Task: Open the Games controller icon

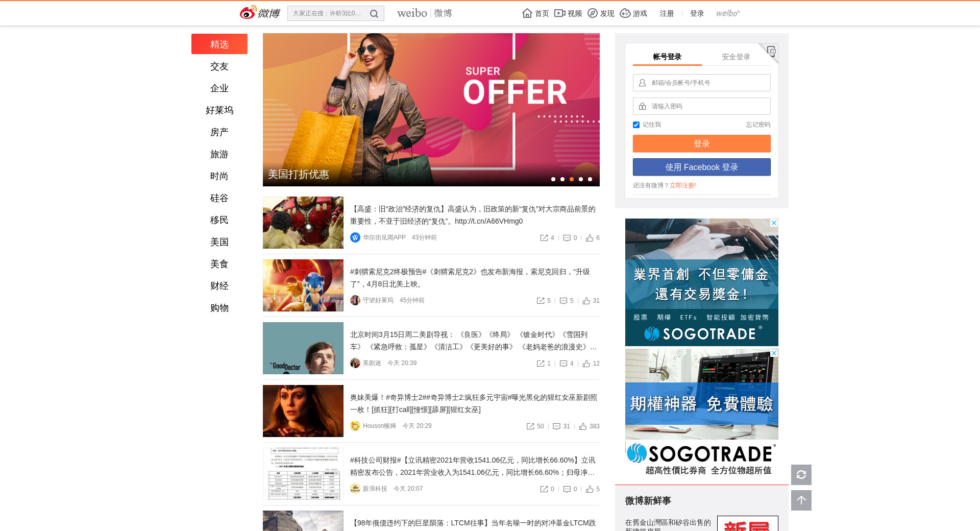Action: tap(625, 13)
